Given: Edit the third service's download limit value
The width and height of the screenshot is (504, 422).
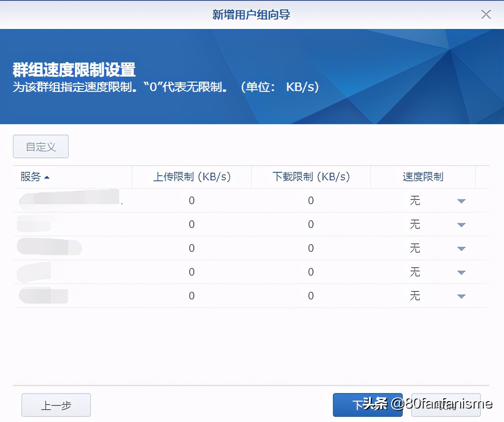Looking at the screenshot, I should point(310,248).
